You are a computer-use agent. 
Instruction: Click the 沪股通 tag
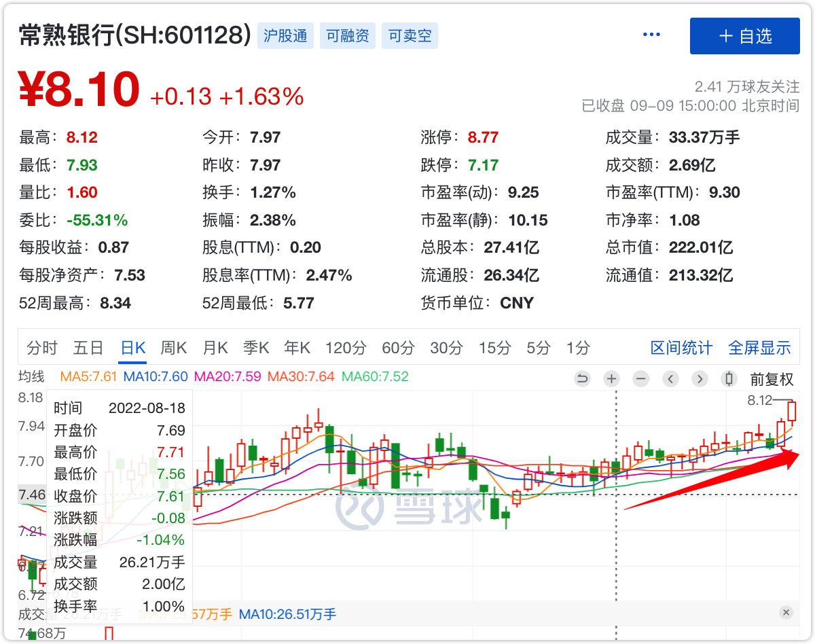click(286, 36)
